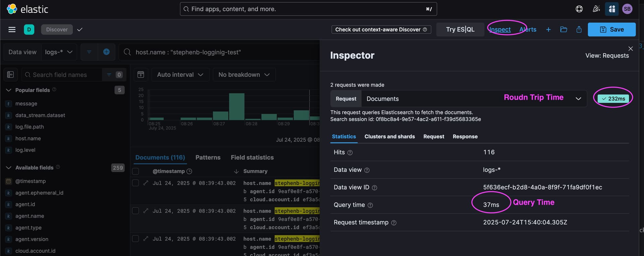Image resolution: width=644 pixels, height=256 pixels.
Task: Click the context-aware Discover info icon
Action: pos(425,30)
